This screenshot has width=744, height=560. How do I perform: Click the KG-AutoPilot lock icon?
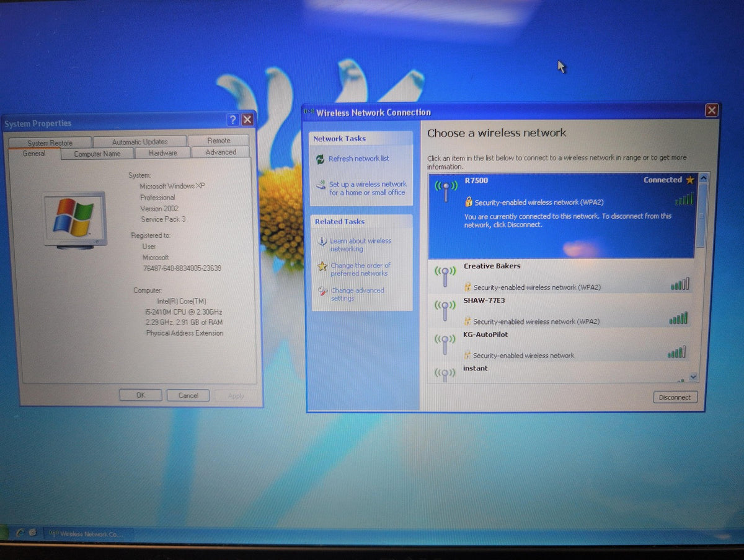pos(467,355)
